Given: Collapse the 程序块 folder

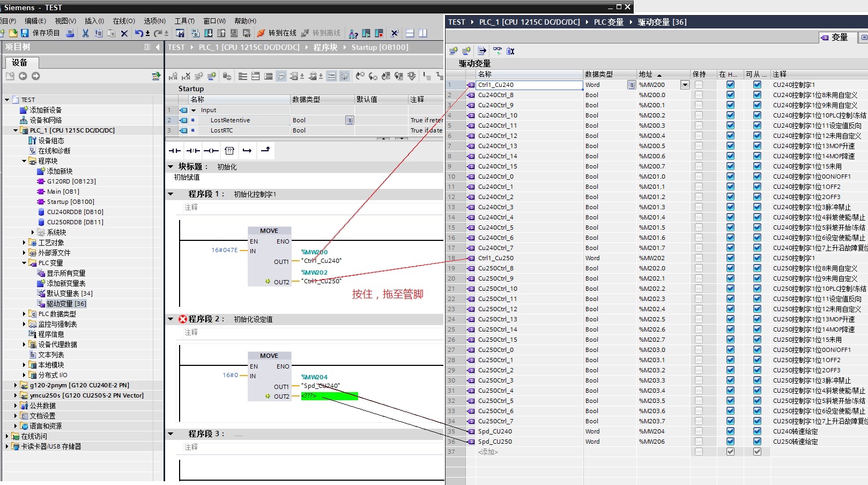Looking at the screenshot, I should click(24, 161).
